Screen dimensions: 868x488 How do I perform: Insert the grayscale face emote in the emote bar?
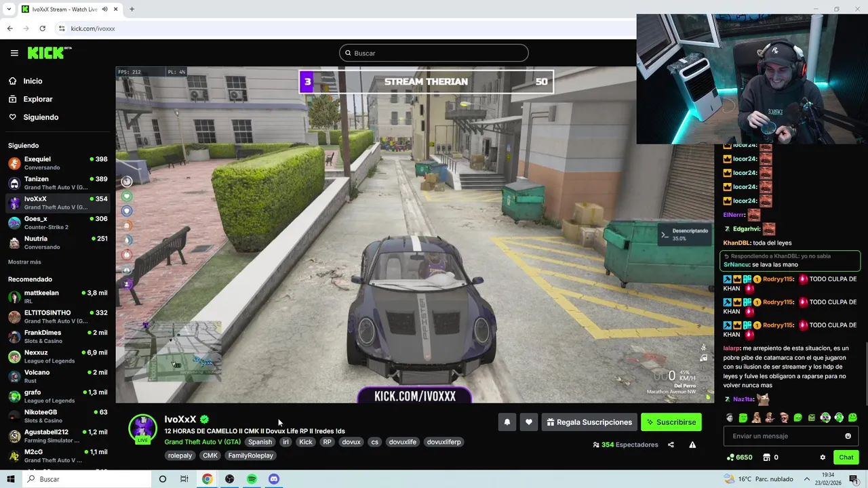[729, 418]
